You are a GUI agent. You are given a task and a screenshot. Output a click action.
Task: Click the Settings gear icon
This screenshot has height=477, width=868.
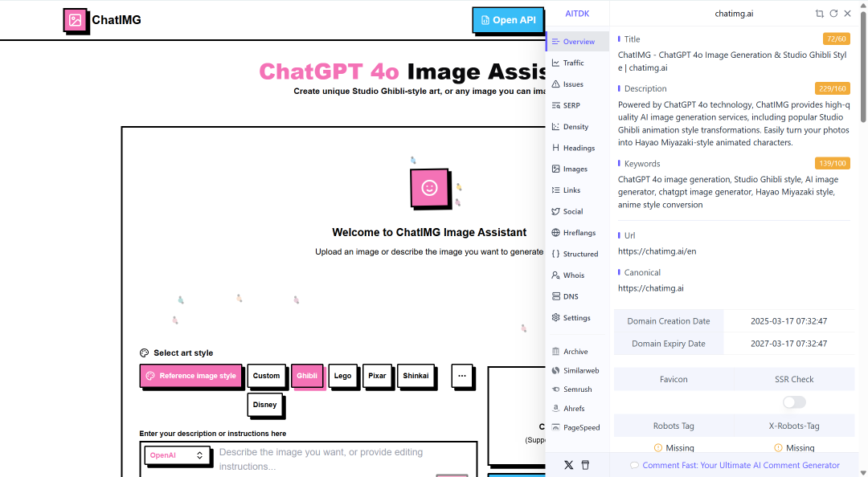coord(556,318)
